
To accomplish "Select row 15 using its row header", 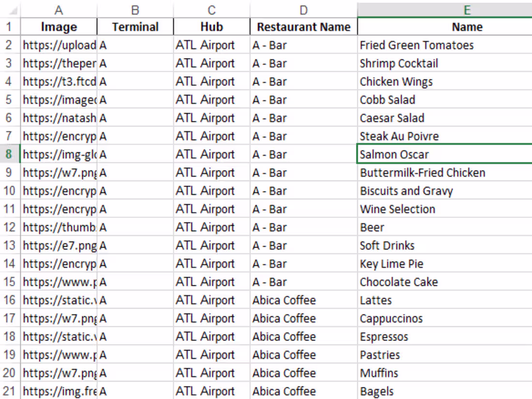I will pyautogui.click(x=10, y=281).
